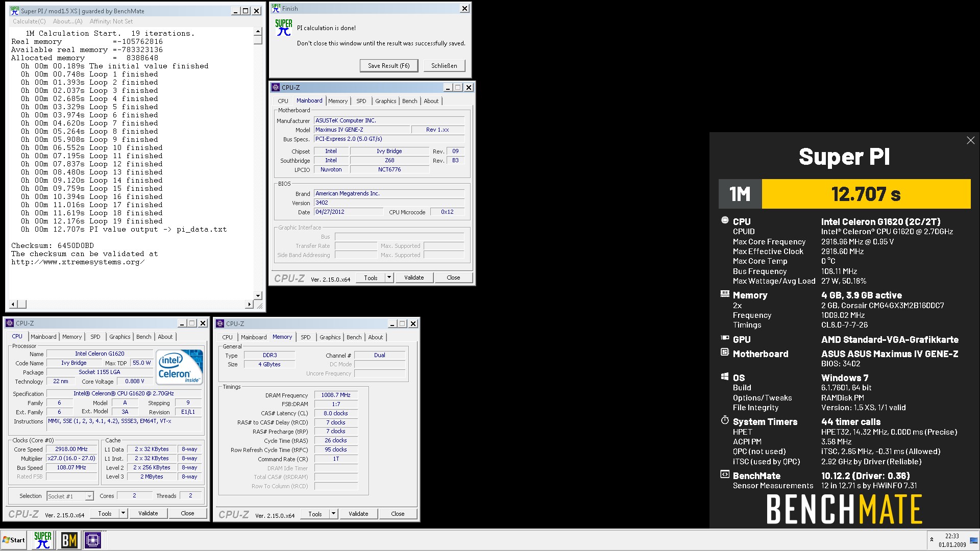Click the Start button
Viewport: 980px width, 551px height.
(x=14, y=540)
